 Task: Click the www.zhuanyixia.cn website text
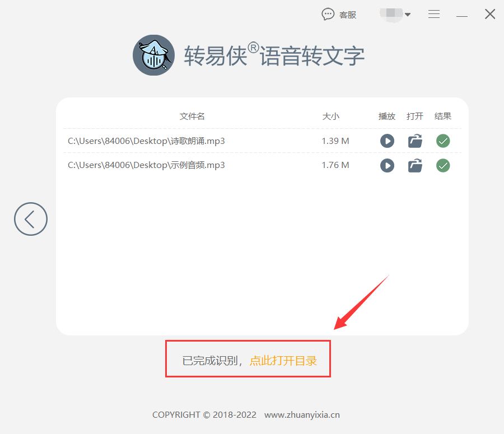[x=302, y=415]
